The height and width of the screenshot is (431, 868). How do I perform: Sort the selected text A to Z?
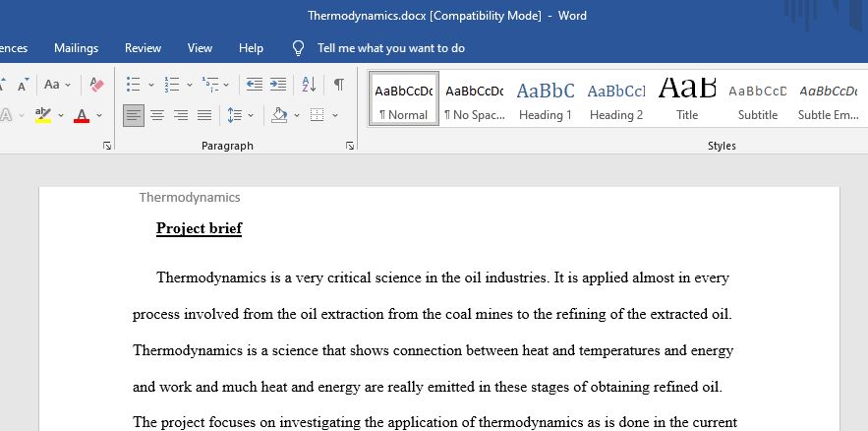(309, 85)
